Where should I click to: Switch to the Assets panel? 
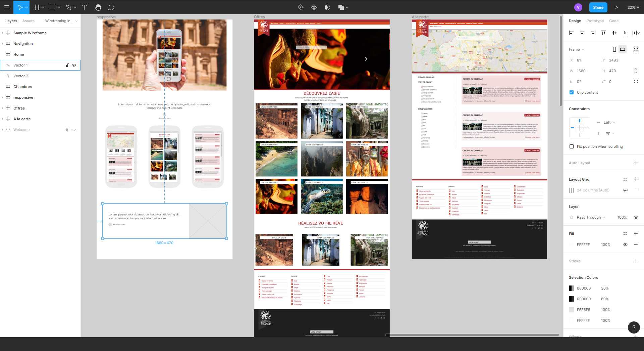coord(28,21)
